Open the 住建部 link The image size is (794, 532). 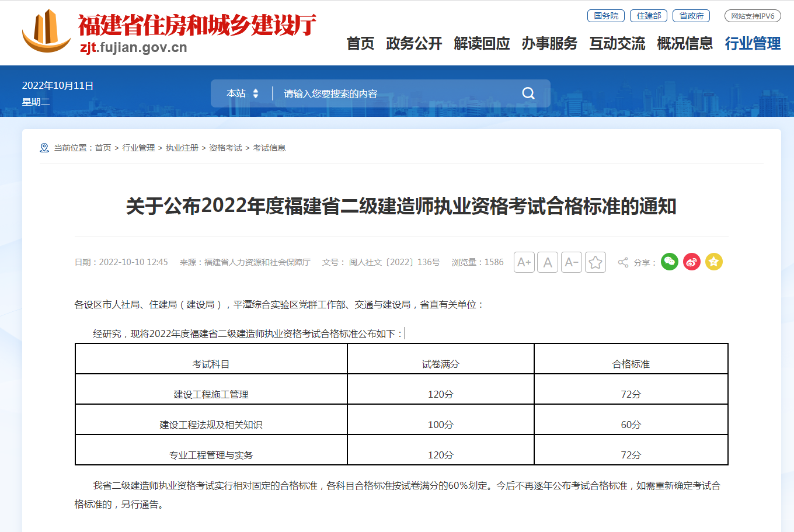point(649,16)
